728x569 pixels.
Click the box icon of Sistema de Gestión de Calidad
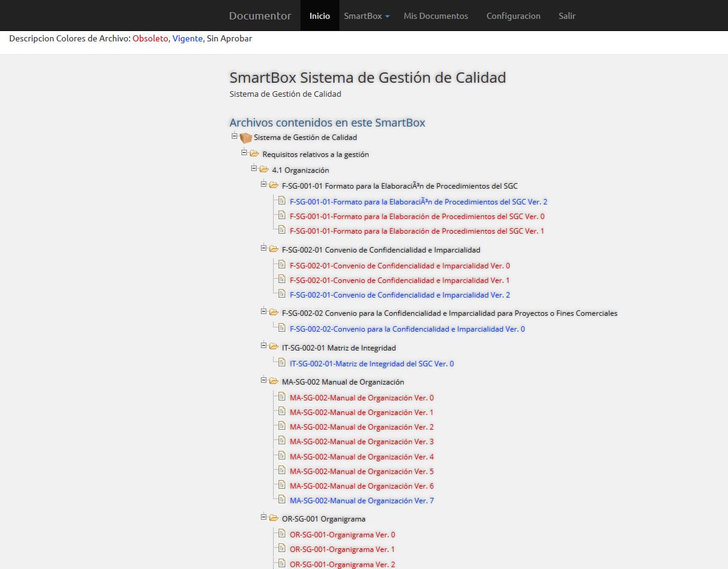point(246,138)
